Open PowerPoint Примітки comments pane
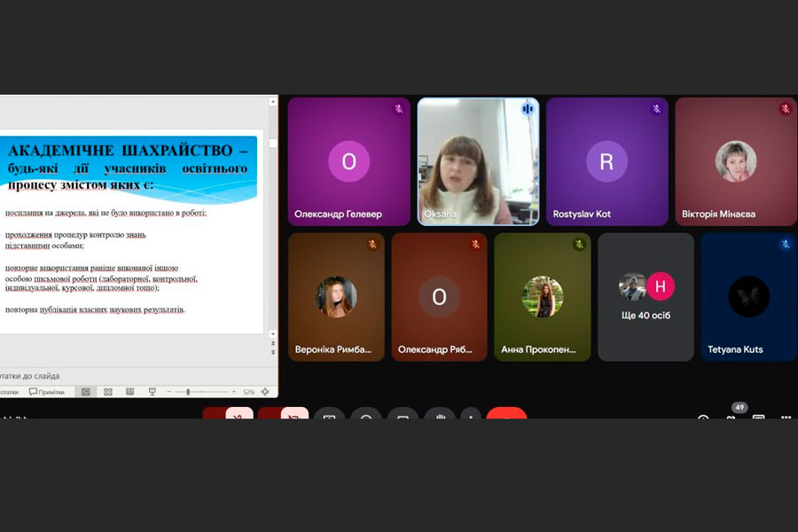The height and width of the screenshot is (532, 798). [x=47, y=392]
